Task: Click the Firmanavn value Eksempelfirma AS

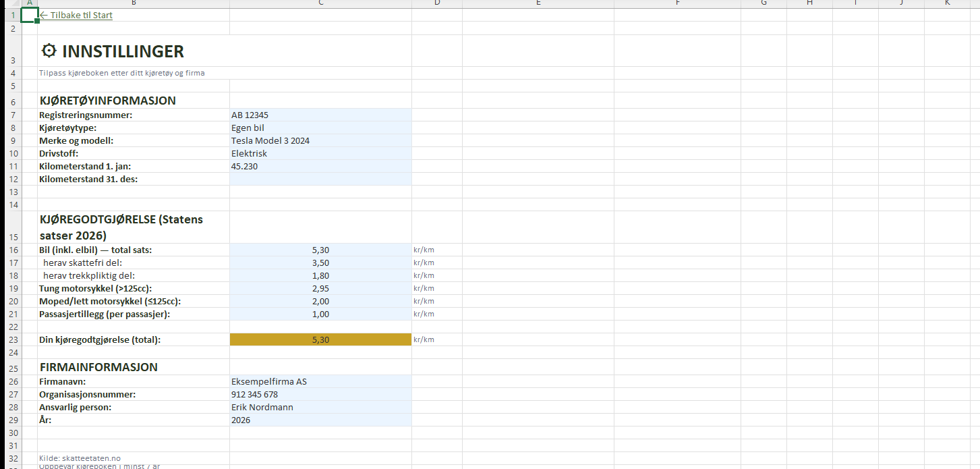Action: point(320,382)
